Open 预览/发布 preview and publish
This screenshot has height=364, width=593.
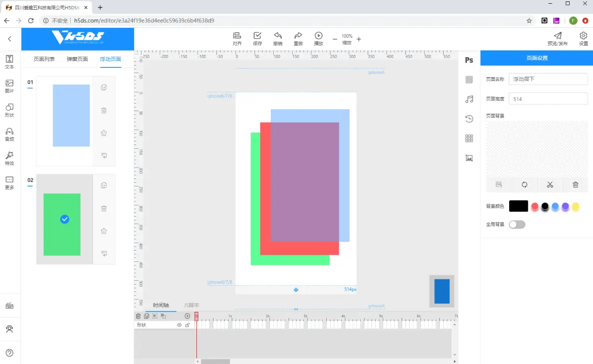tap(558, 39)
